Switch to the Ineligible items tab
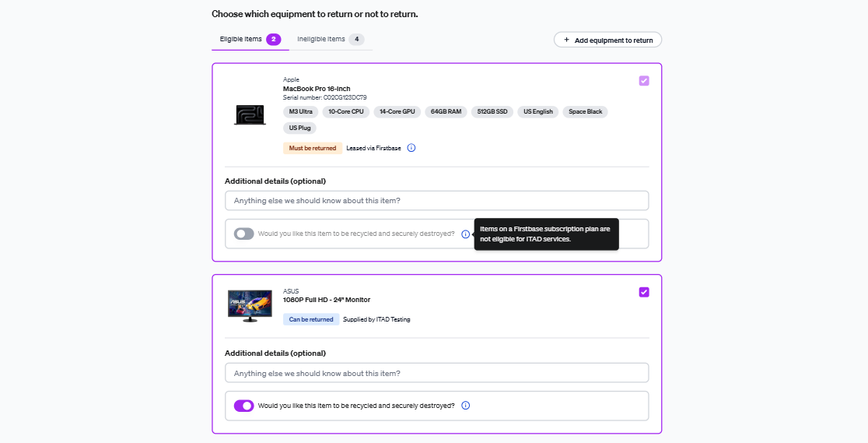 (x=331, y=40)
